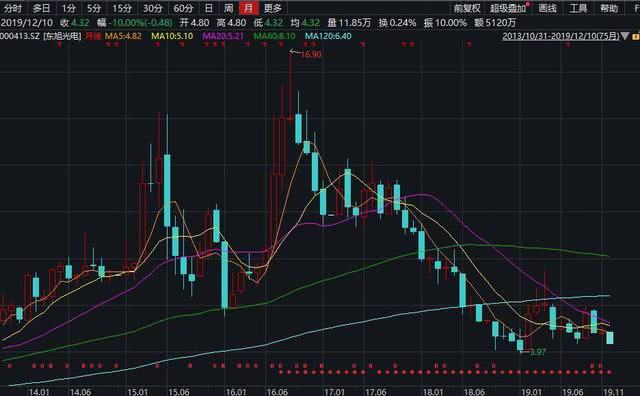Select the 15分 chart period

(x=122, y=8)
